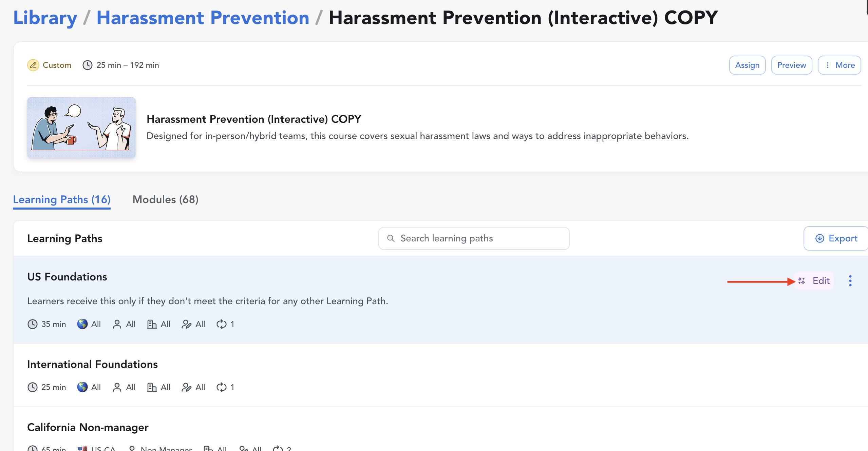This screenshot has height=451, width=868.
Task: Open the vertical dots menu for US Foundations
Action: tap(850, 281)
